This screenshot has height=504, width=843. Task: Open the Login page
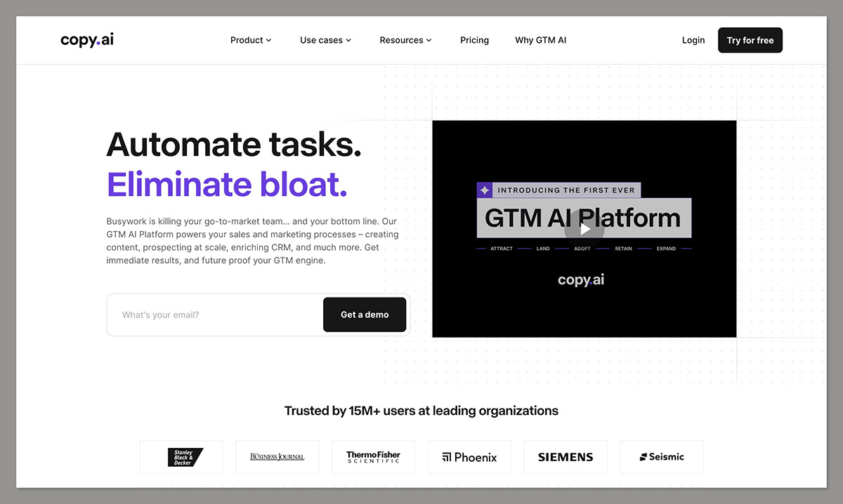[x=693, y=40]
